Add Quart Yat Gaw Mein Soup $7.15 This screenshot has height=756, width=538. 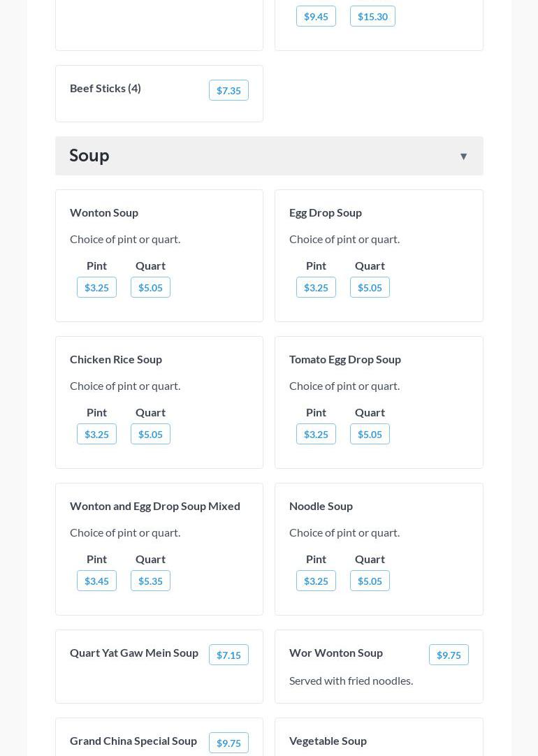click(228, 655)
